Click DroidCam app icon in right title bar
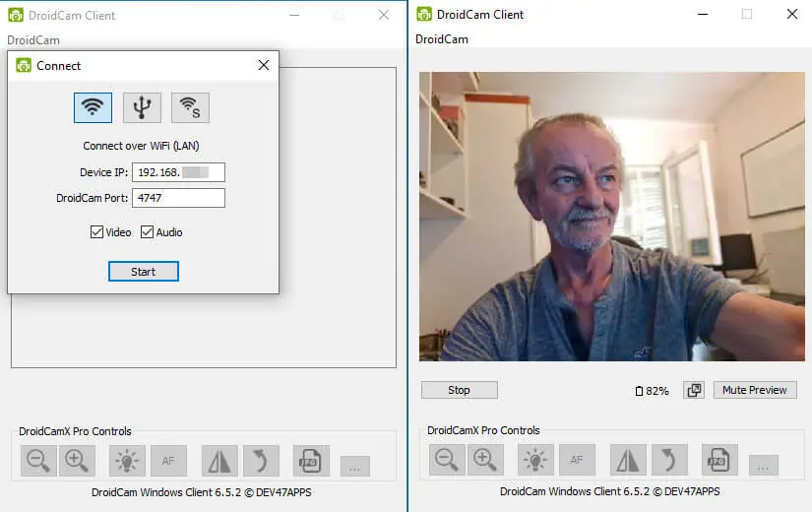 pos(424,14)
